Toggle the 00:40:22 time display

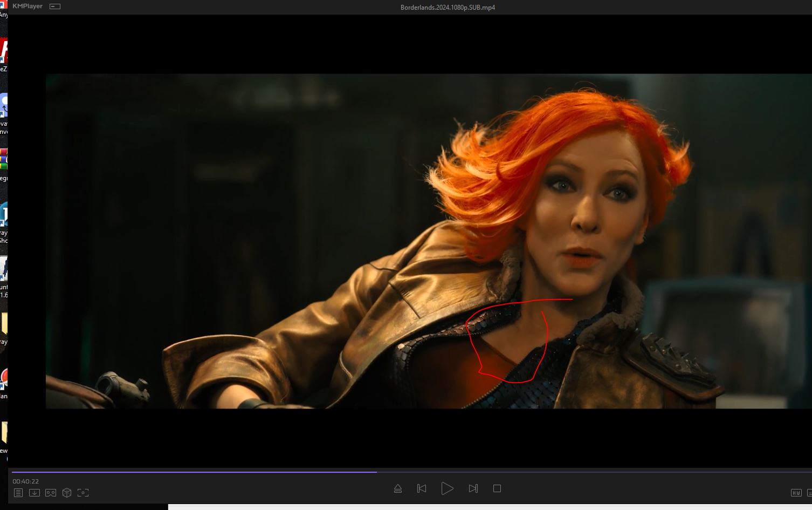tap(26, 481)
